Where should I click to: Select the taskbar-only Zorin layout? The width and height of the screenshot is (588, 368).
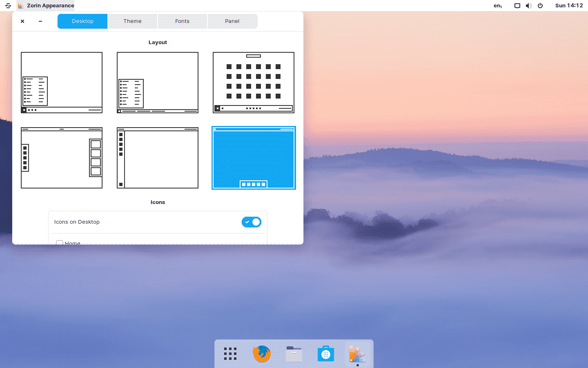pos(61,83)
